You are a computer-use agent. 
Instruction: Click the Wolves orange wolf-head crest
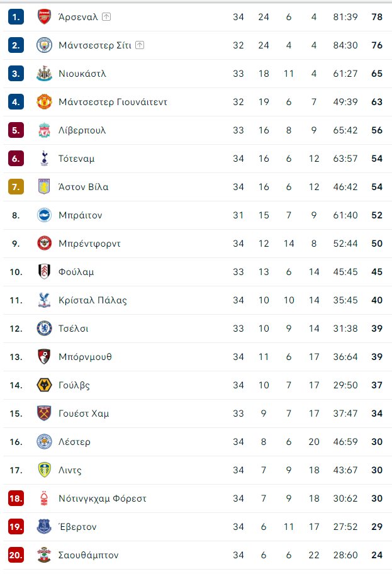pyautogui.click(x=44, y=385)
